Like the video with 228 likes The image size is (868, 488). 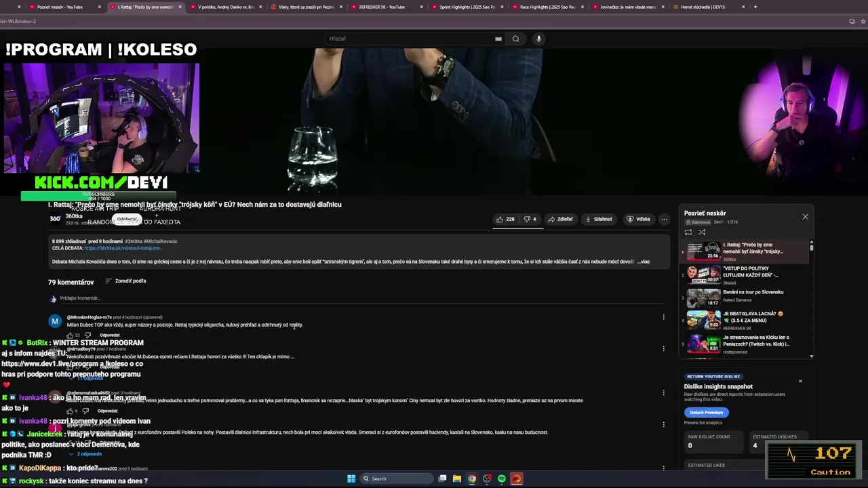(505, 219)
